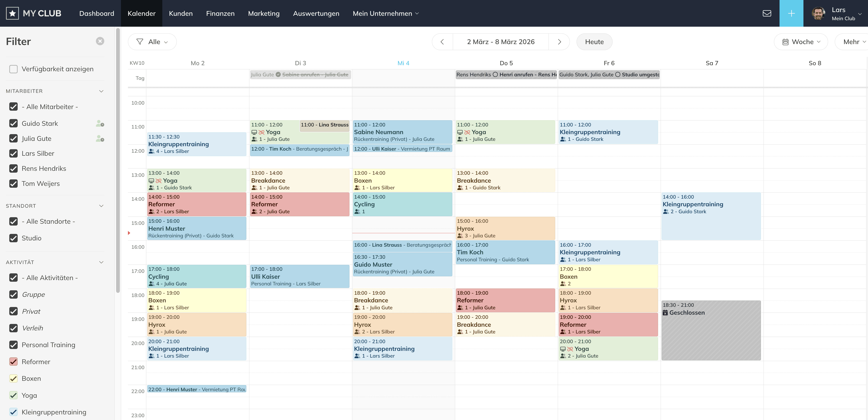This screenshot has width=868, height=420.
Task: Go to previous week arrow
Action: click(442, 42)
